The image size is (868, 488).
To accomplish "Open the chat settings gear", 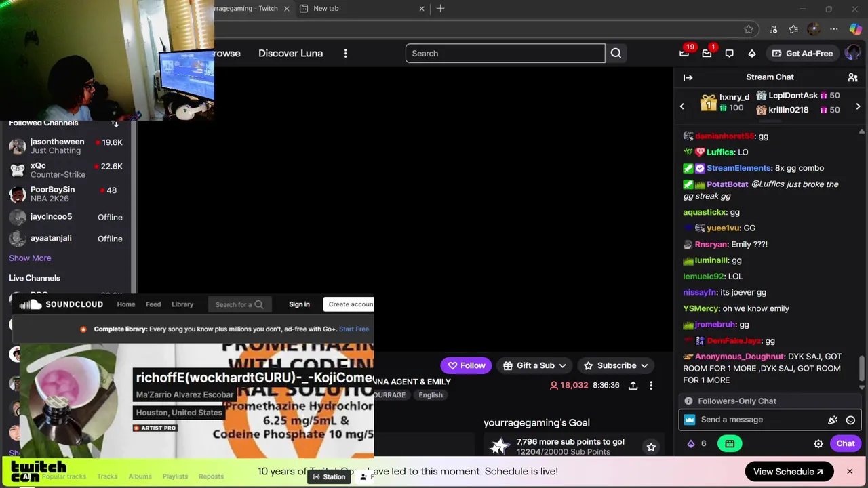I will coord(818,444).
